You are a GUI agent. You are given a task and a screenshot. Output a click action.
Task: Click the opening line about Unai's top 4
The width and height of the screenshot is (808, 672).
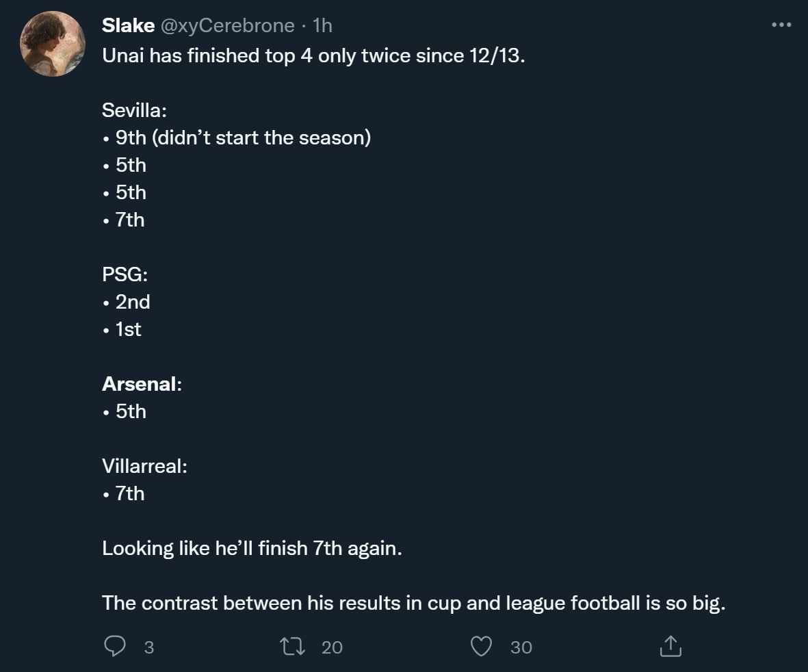tap(313, 55)
